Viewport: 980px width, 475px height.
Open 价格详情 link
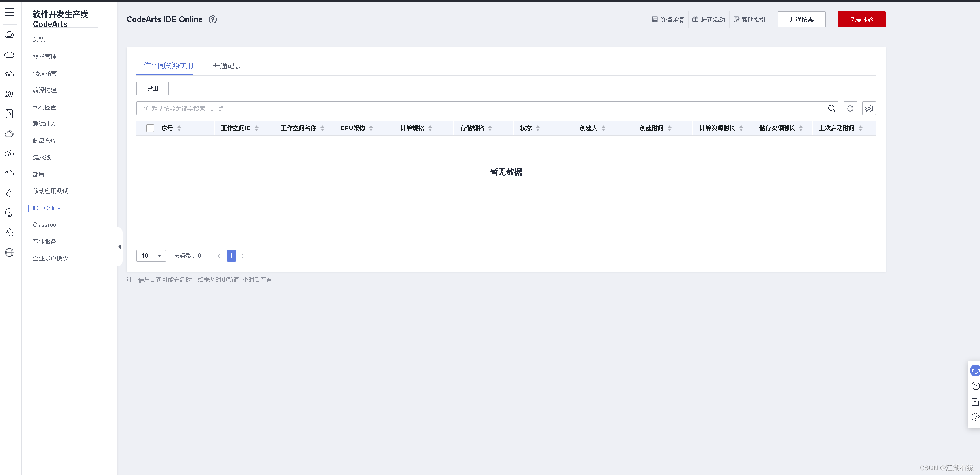pyautogui.click(x=668, y=19)
